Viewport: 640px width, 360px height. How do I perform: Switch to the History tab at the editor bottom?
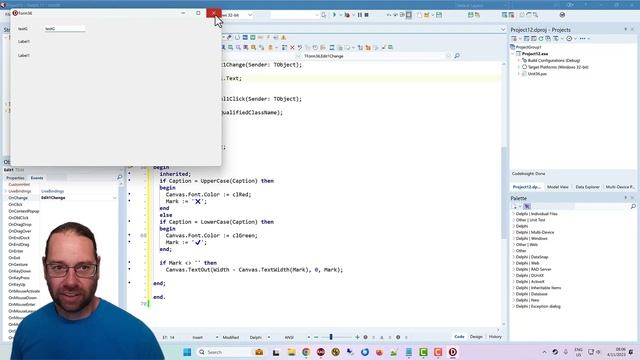point(495,337)
